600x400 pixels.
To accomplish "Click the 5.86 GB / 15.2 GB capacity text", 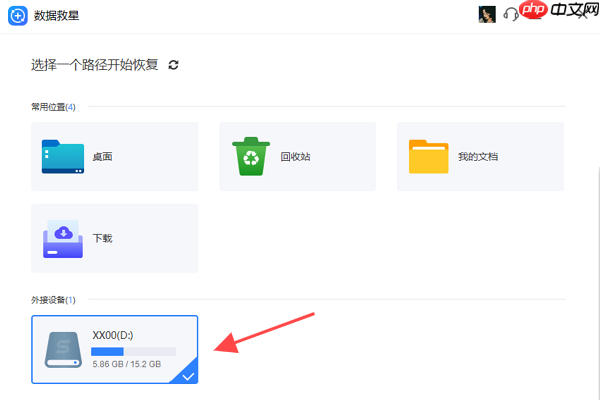I will [x=127, y=364].
